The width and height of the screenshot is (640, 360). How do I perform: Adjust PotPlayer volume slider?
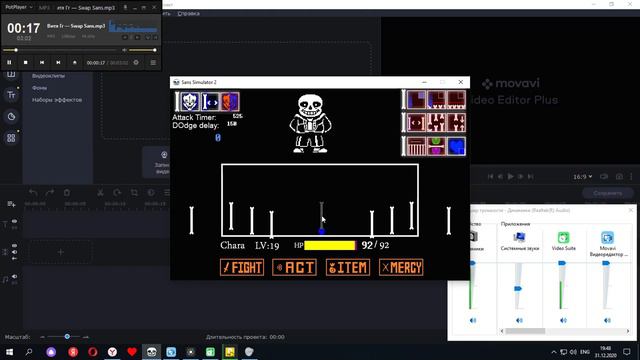click(x=142, y=50)
